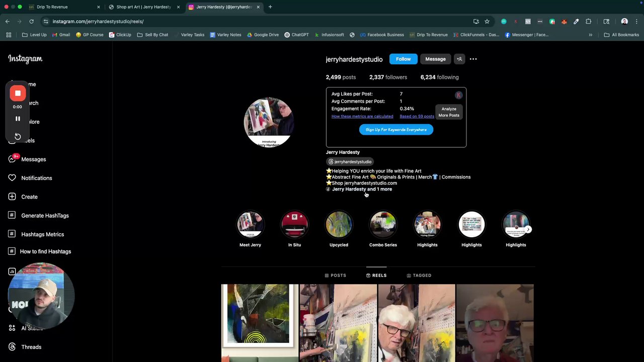
Task: Open Varley Tasks bookmark folder
Action: (x=190, y=35)
